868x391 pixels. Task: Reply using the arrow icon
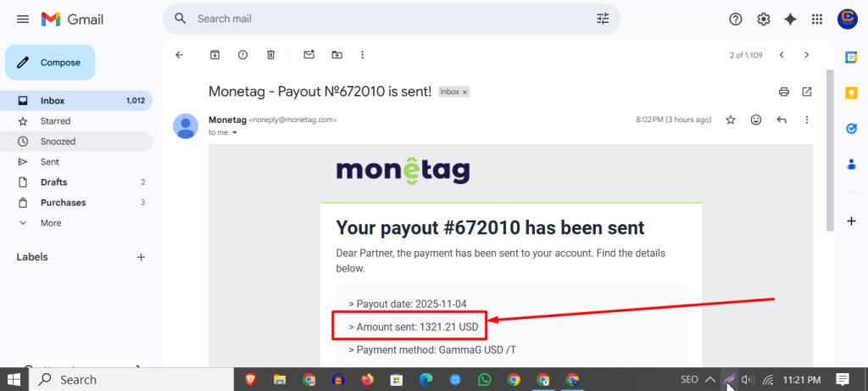[x=782, y=120]
